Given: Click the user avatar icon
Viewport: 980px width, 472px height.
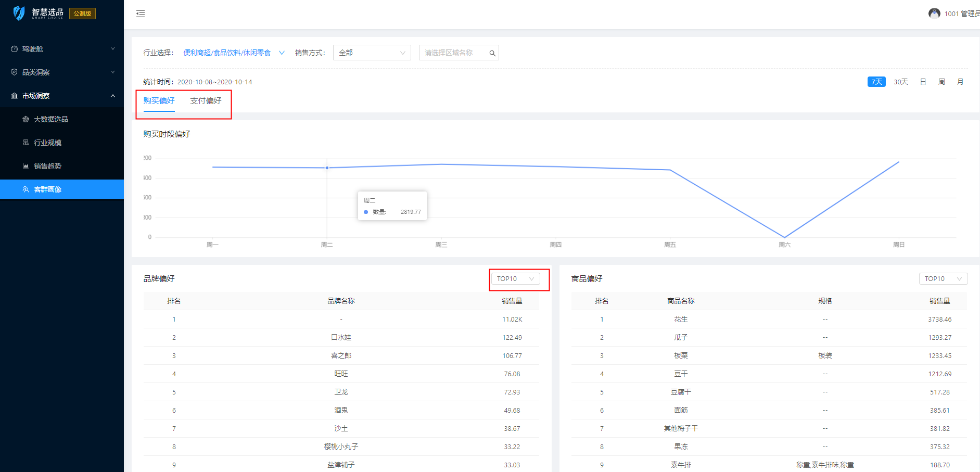Looking at the screenshot, I should [934, 14].
